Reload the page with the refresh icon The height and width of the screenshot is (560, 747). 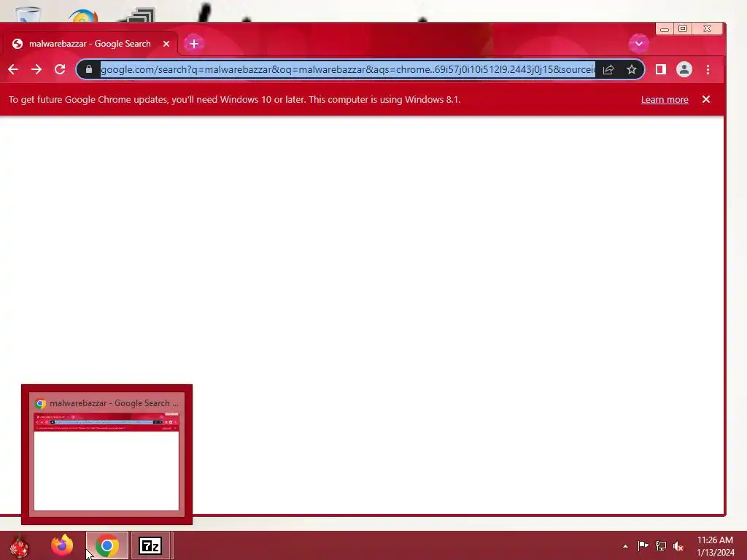pos(60,69)
